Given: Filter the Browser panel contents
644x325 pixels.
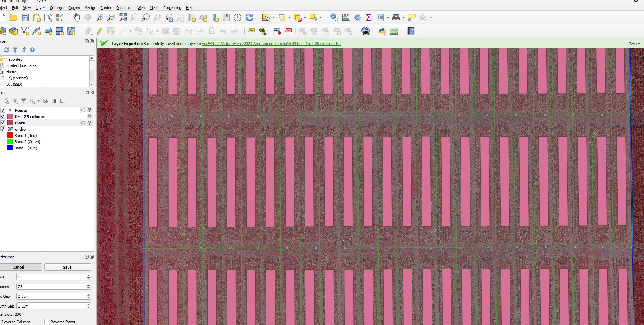Looking at the screenshot, I should (x=15, y=50).
